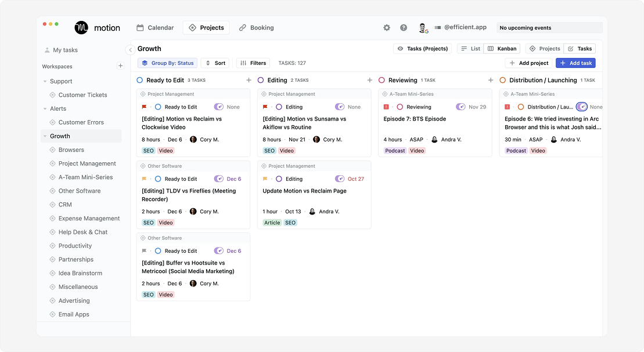Screen dimensions: 644x352
Task: Toggle status circle on Update Motion vs Reclaim Page card
Action: pyautogui.click(x=279, y=179)
